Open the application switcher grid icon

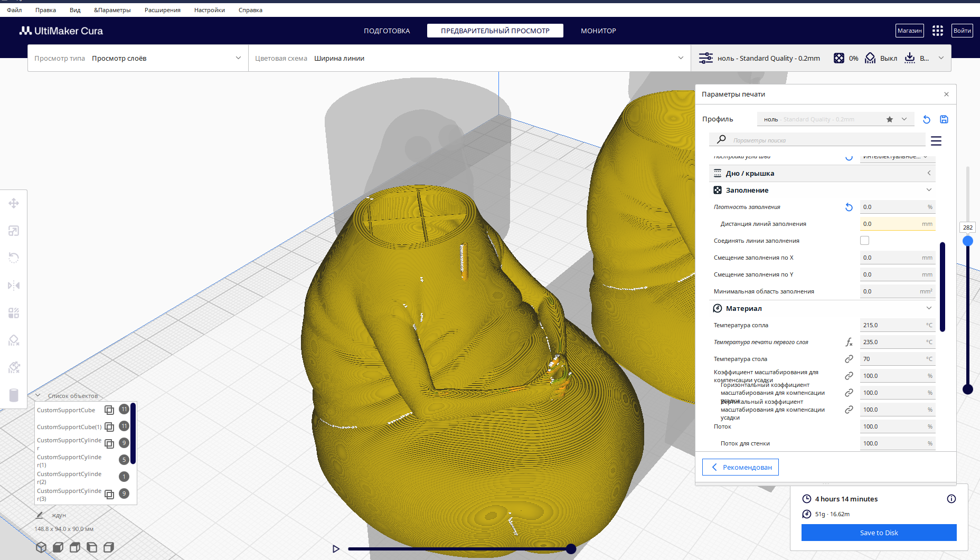tap(938, 31)
